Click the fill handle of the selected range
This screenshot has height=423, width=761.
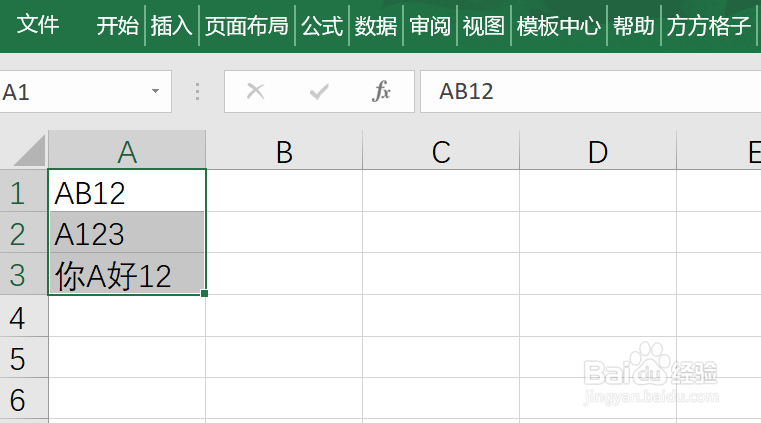204,293
